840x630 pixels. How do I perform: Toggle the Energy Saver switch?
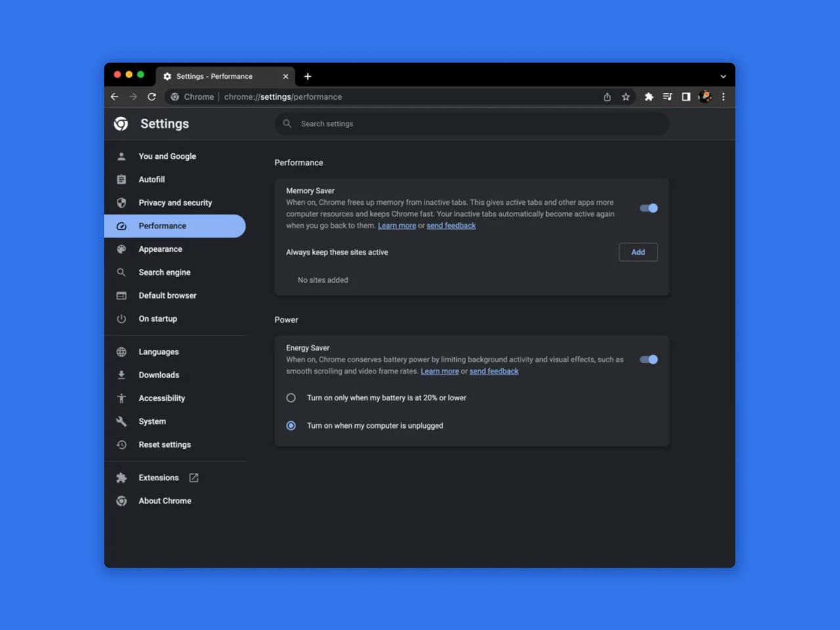pos(648,359)
